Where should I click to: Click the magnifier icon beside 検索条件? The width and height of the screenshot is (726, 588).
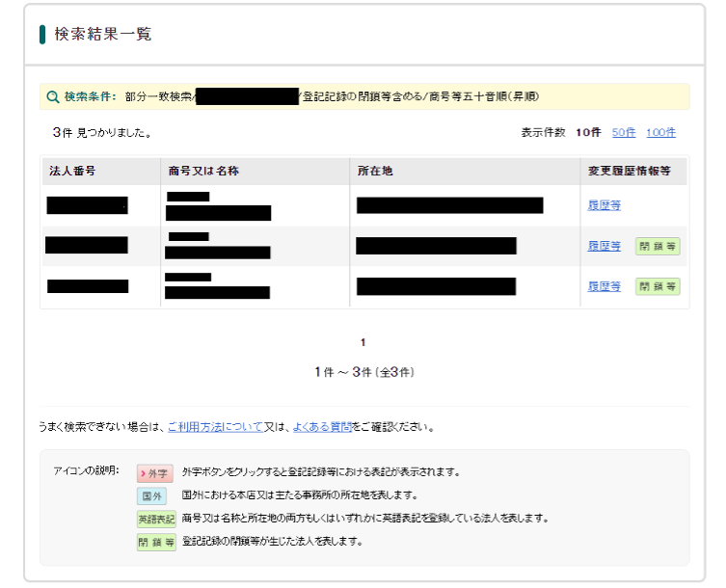click(52, 96)
